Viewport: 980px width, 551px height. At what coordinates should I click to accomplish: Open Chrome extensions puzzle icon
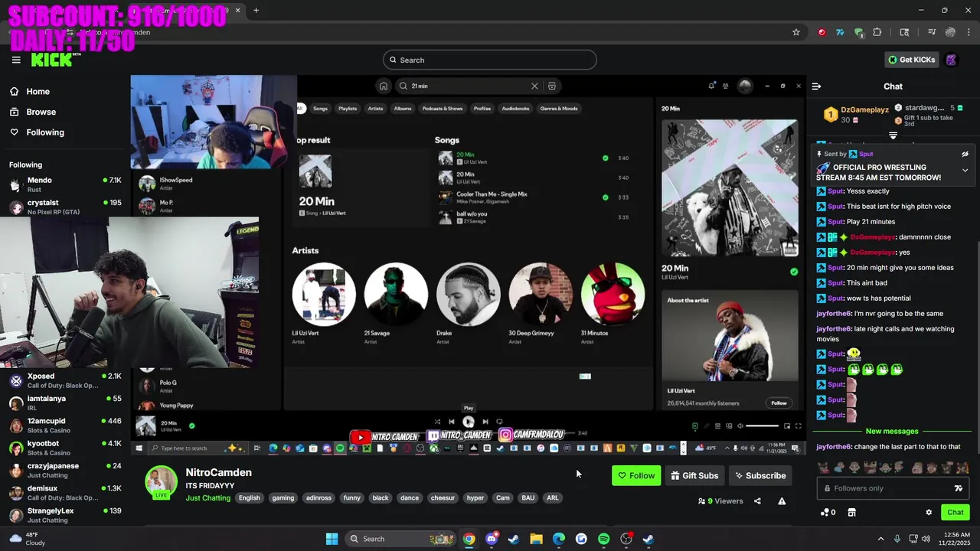click(877, 32)
